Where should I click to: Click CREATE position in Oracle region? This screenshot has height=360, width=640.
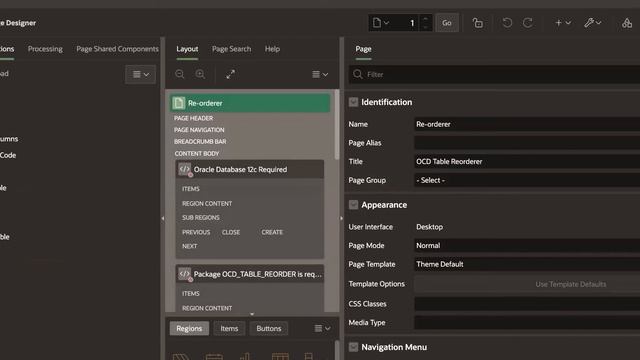272,232
